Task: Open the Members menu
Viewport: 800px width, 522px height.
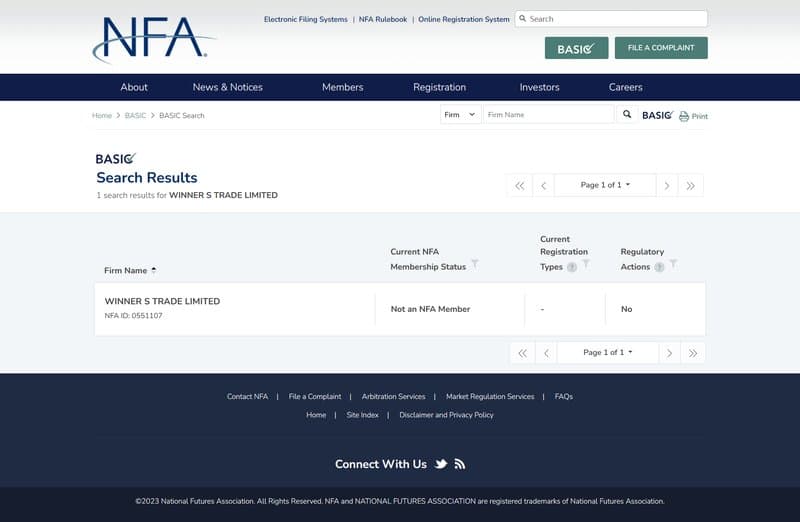Action: [342, 87]
